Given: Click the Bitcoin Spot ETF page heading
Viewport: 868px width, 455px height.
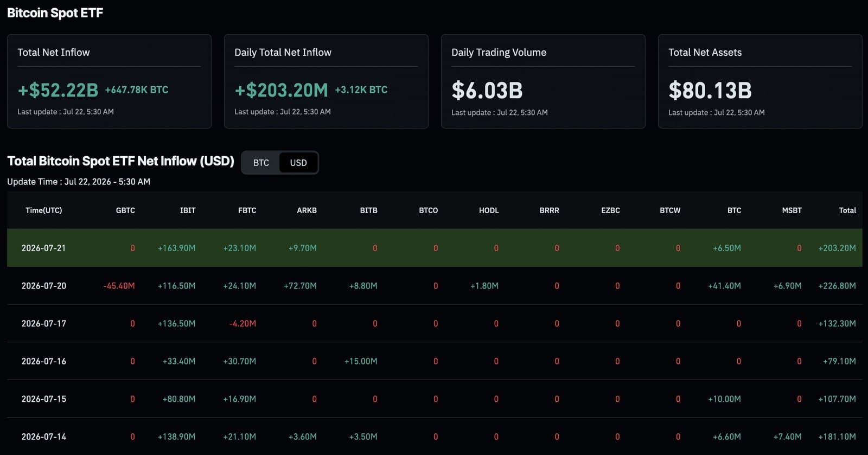Looking at the screenshot, I should 55,13.
